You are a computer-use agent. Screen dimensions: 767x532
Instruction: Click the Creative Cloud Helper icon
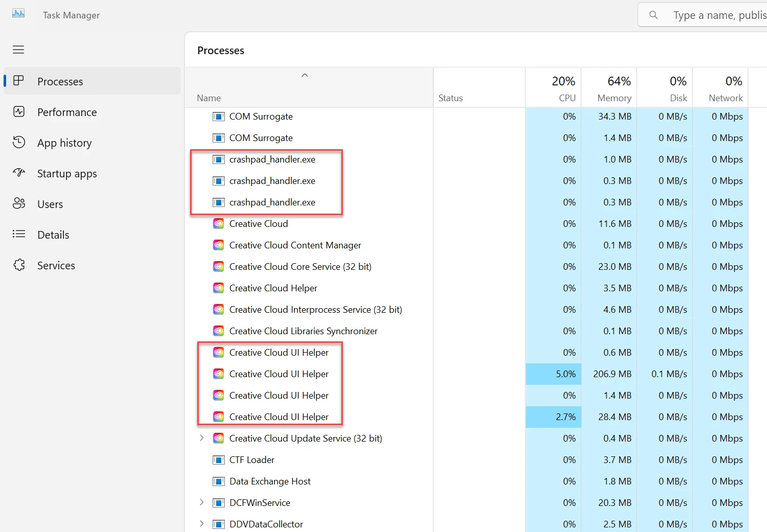[x=219, y=288]
